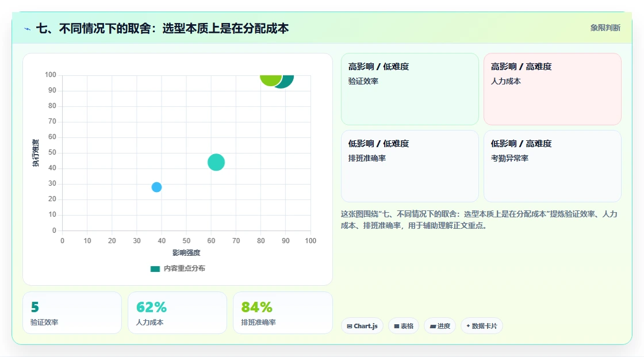Click the 进度 tag chip

pos(440,326)
